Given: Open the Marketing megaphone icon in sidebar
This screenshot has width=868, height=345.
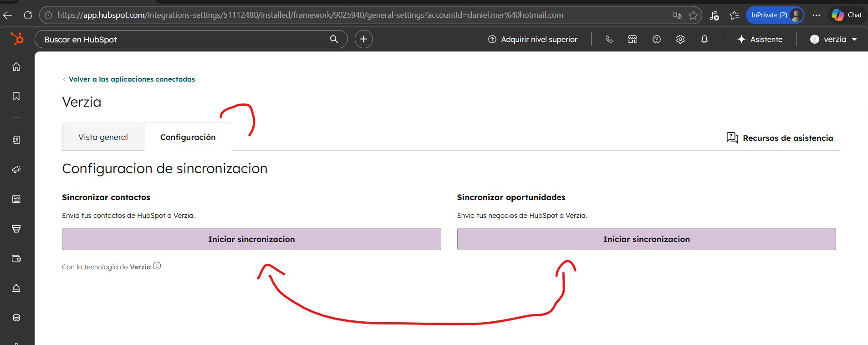Looking at the screenshot, I should pyautogui.click(x=16, y=170).
